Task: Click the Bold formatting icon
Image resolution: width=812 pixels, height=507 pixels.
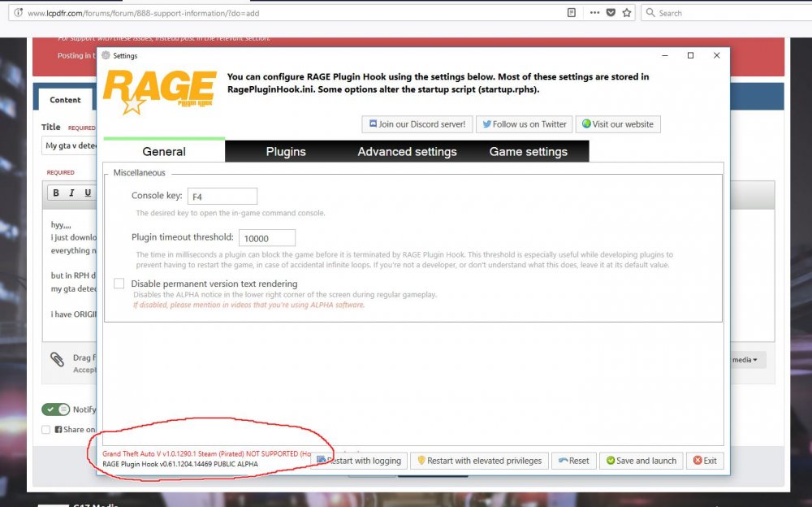Action: pyautogui.click(x=56, y=193)
